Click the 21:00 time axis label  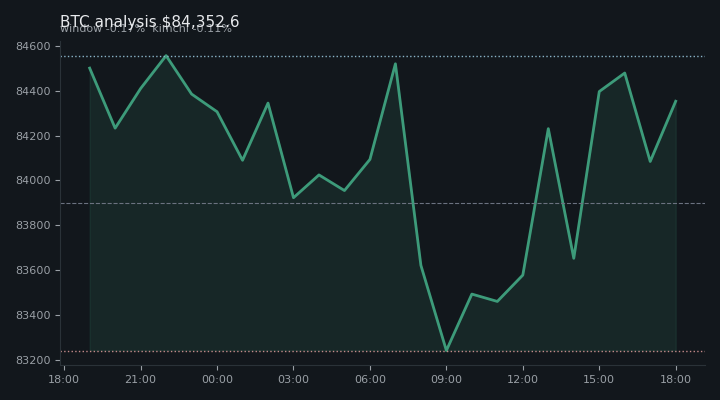[x=141, y=379]
